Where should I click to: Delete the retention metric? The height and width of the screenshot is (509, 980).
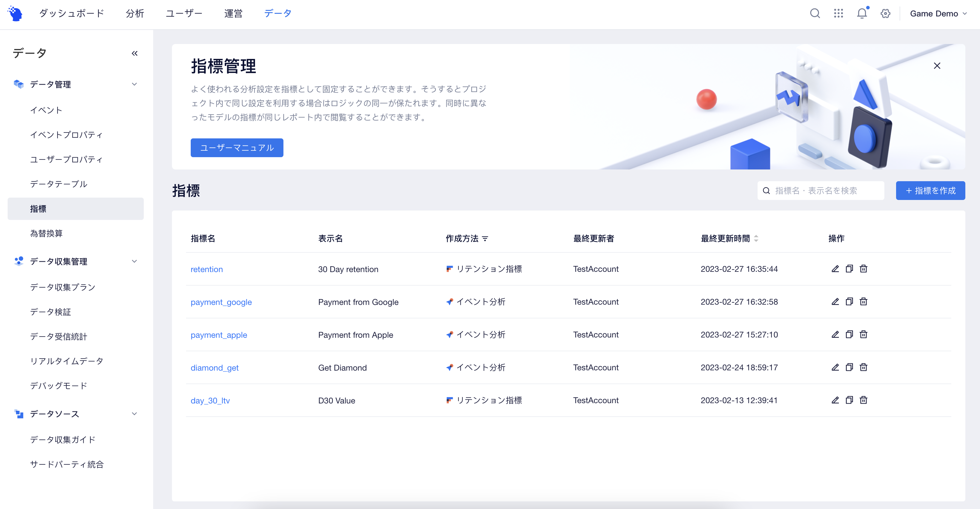[x=864, y=269]
